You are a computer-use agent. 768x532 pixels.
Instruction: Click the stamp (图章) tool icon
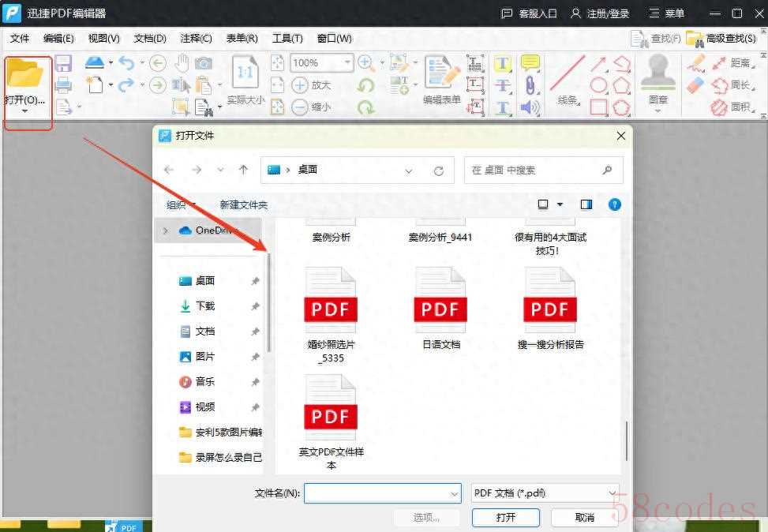point(657,73)
